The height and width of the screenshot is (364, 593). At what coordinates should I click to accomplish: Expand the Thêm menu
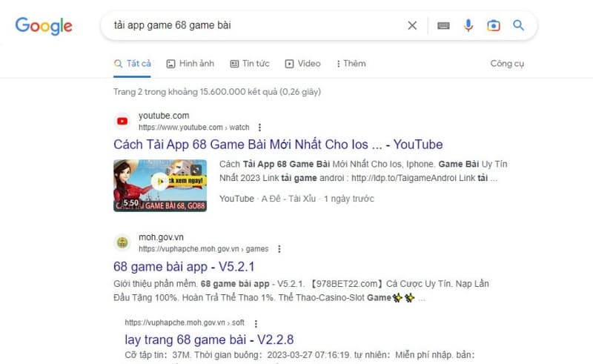coord(351,64)
